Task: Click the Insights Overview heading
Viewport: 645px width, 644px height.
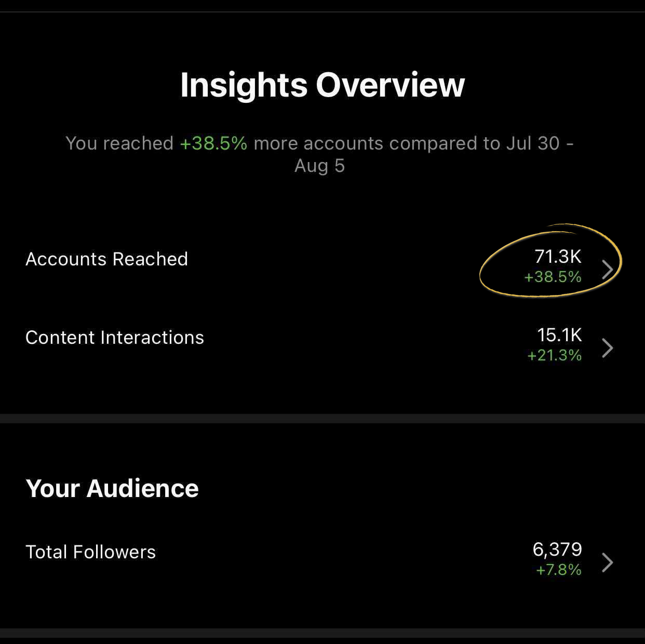Action: click(x=322, y=85)
